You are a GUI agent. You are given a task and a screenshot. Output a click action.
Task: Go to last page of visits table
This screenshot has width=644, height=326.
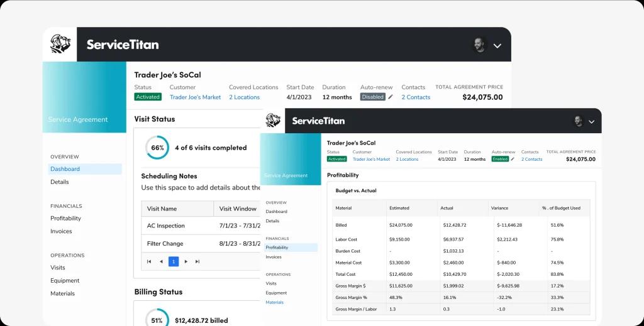click(x=197, y=261)
